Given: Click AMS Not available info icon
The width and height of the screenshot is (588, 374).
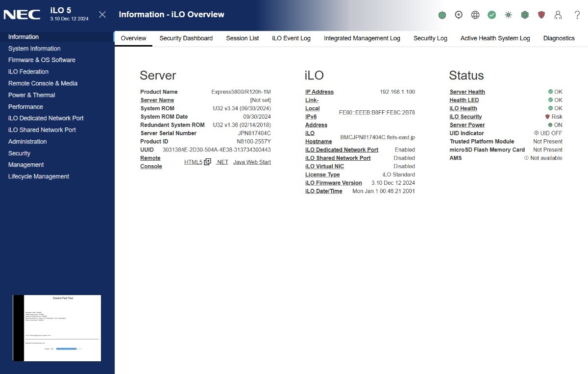Looking at the screenshot, I should click(527, 158).
